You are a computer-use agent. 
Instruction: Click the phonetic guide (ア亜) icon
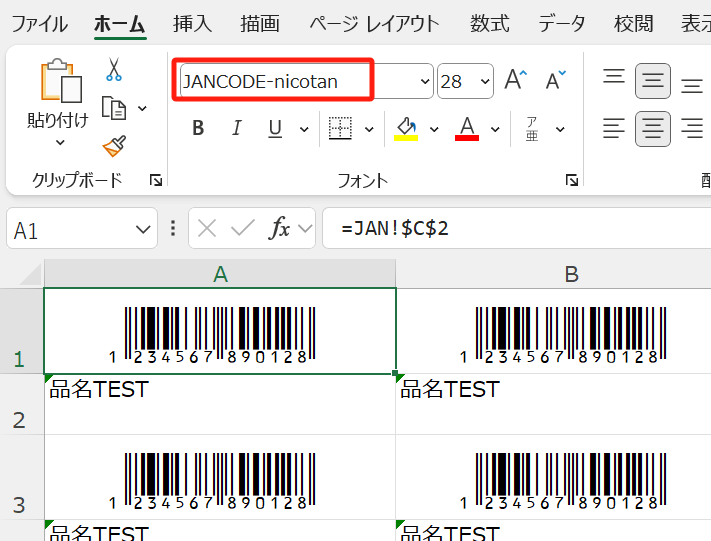[x=532, y=129]
